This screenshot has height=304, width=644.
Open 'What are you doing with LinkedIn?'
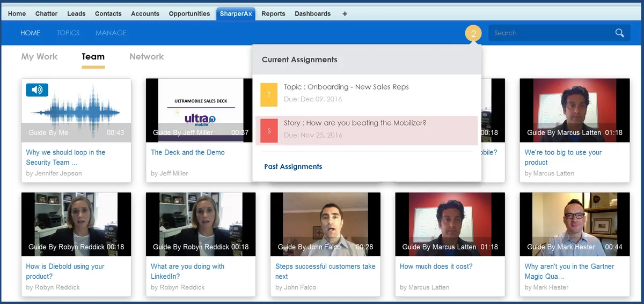pos(188,271)
